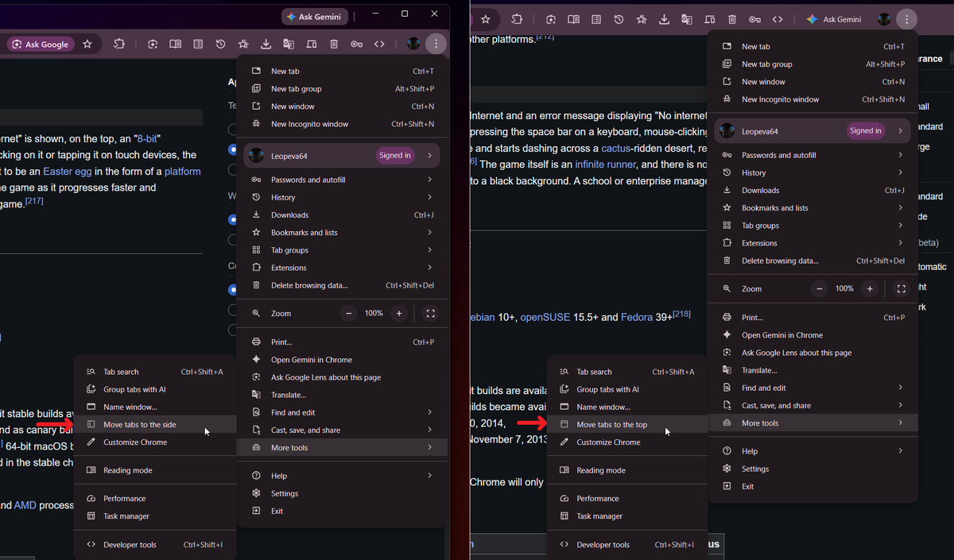Screen dimensions: 954x560
Task: Expand Leopeva64 profile row in left menu
Action: (342, 156)
